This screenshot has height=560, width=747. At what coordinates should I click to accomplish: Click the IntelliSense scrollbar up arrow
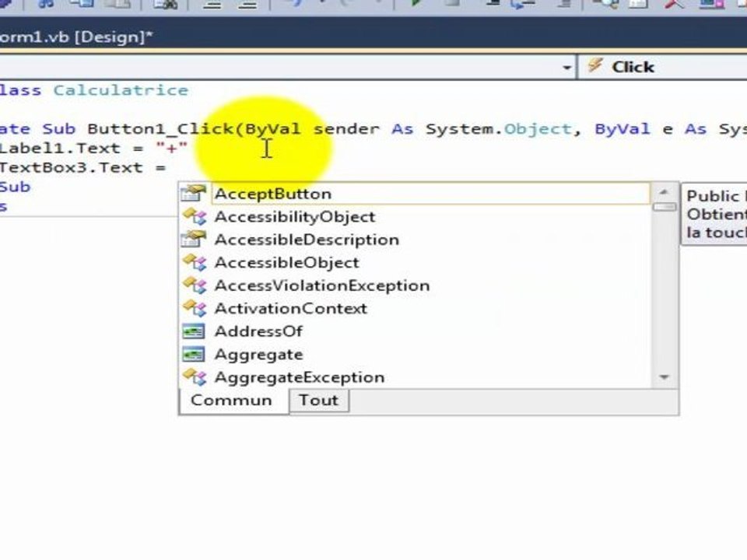664,192
